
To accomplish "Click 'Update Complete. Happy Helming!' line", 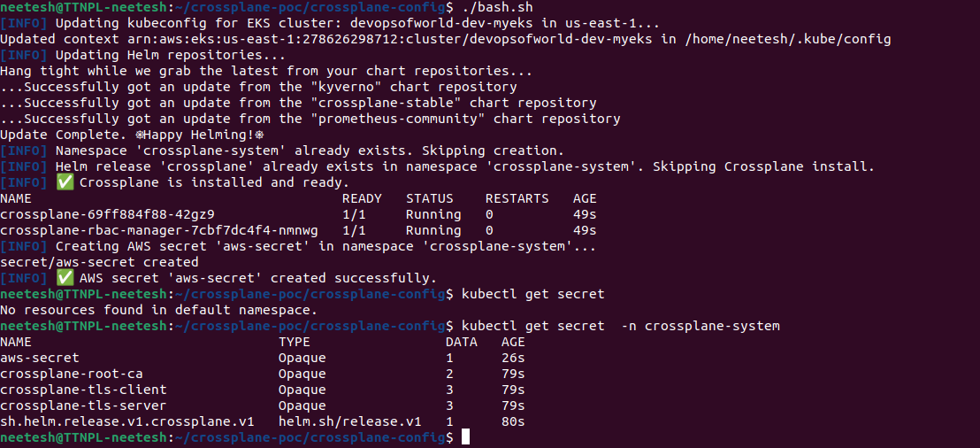I will [131, 135].
